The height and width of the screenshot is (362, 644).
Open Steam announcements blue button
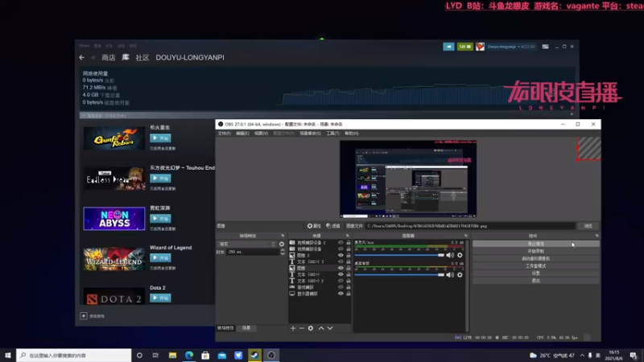click(x=448, y=47)
